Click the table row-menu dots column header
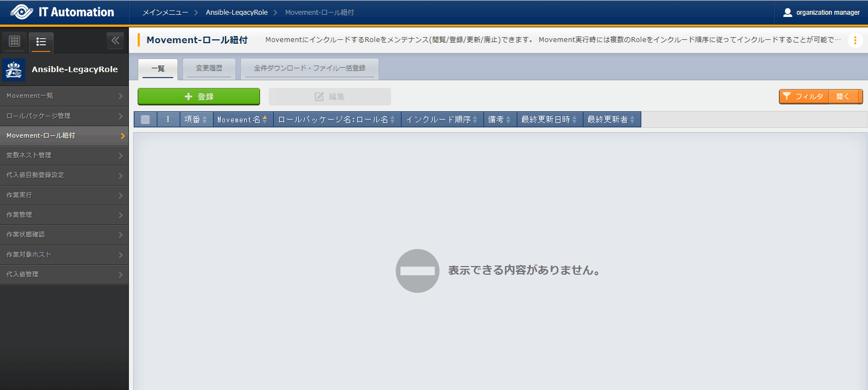The image size is (868, 390). click(x=168, y=119)
